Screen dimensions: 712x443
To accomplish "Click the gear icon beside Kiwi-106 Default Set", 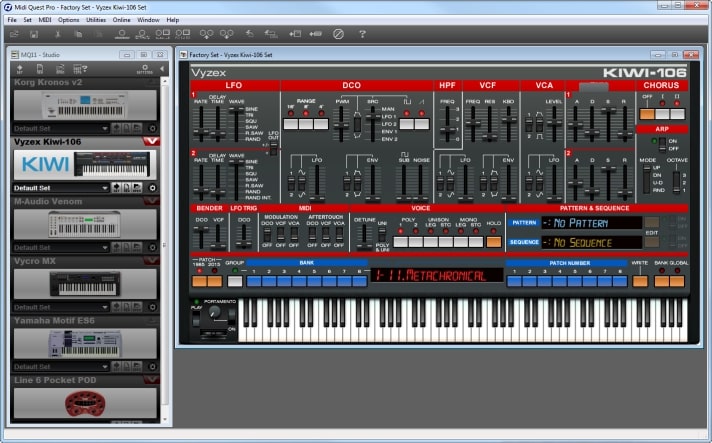I will point(152,188).
